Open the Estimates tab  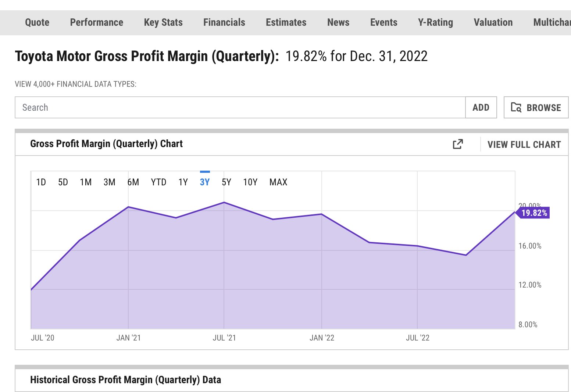(286, 22)
